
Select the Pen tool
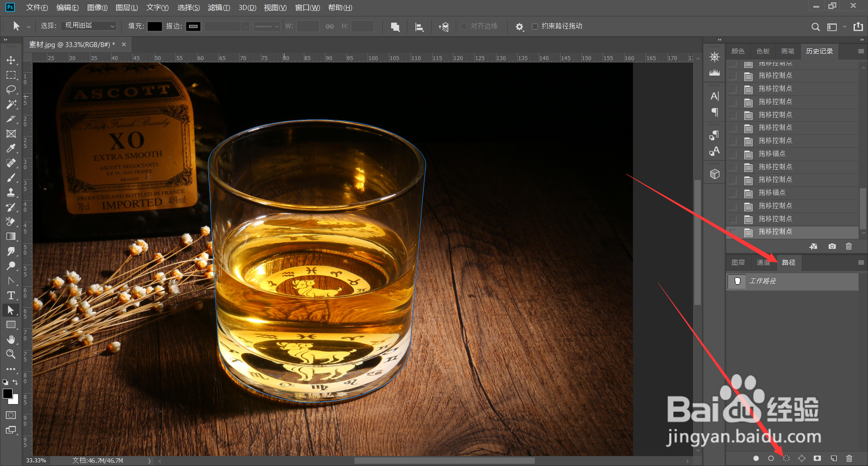(11, 281)
